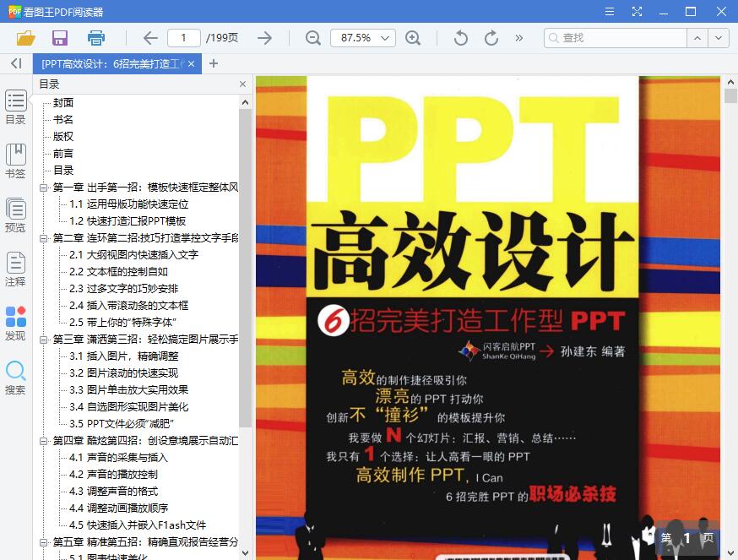The height and width of the screenshot is (560, 738).
Task: Open section 3.1 插入图片，精确调整
Action: click(124, 356)
